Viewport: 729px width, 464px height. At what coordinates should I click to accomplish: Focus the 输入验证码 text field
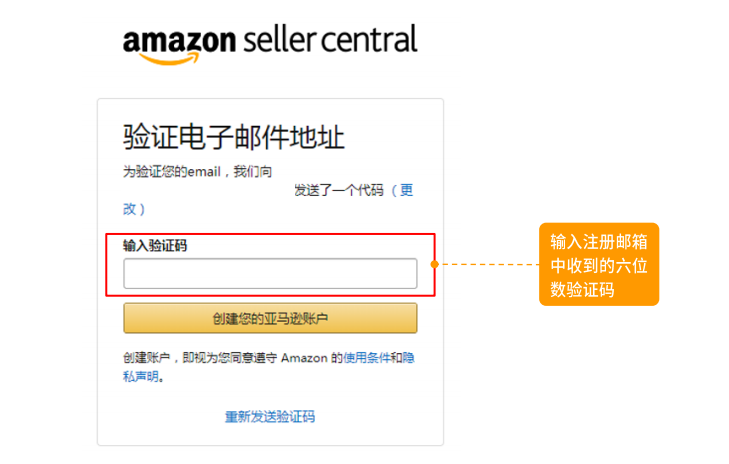point(270,273)
